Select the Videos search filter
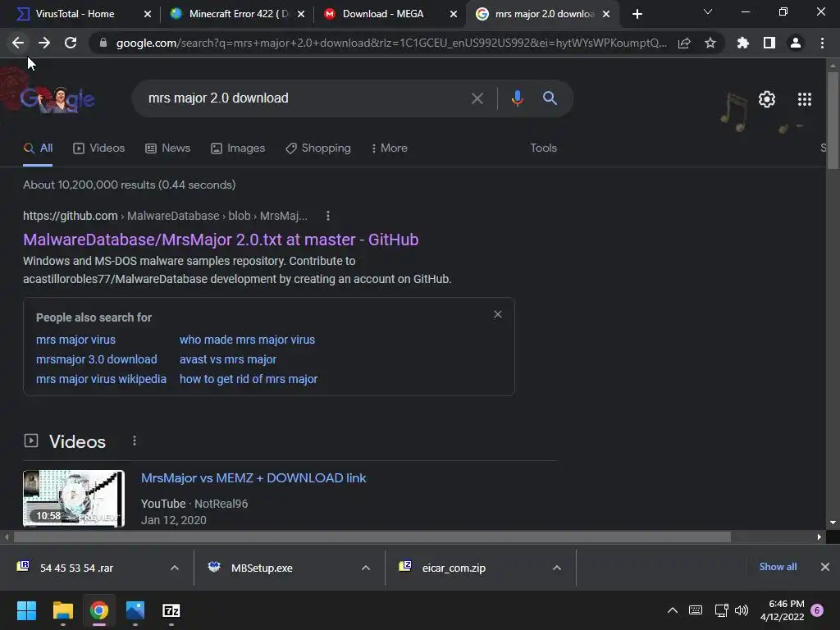Viewport: 840px width, 630px height. coord(99,148)
